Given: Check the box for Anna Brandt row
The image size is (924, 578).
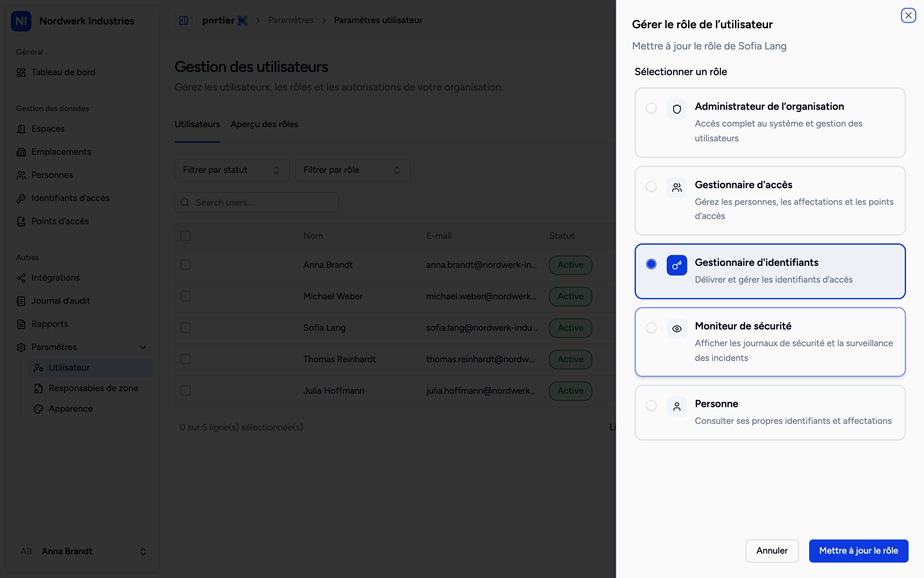Looking at the screenshot, I should pyautogui.click(x=185, y=265).
